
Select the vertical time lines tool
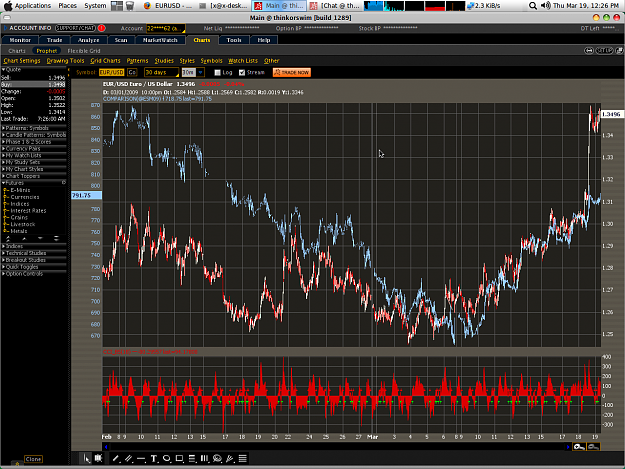(x=204, y=459)
